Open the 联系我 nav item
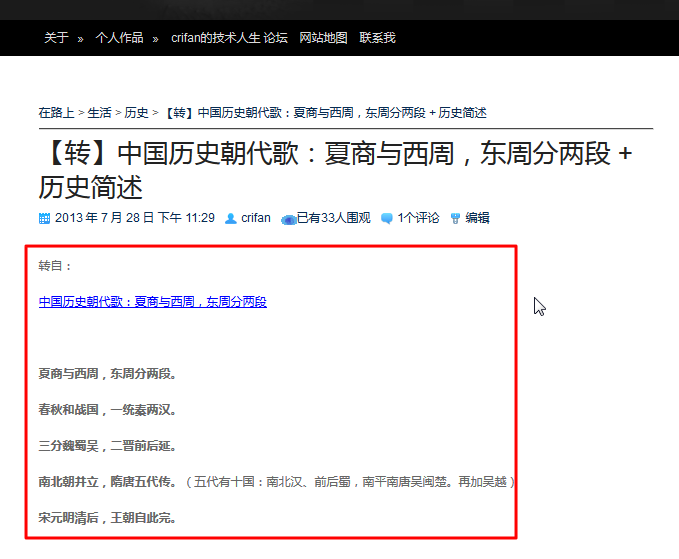This screenshot has height=559, width=679. (x=378, y=38)
